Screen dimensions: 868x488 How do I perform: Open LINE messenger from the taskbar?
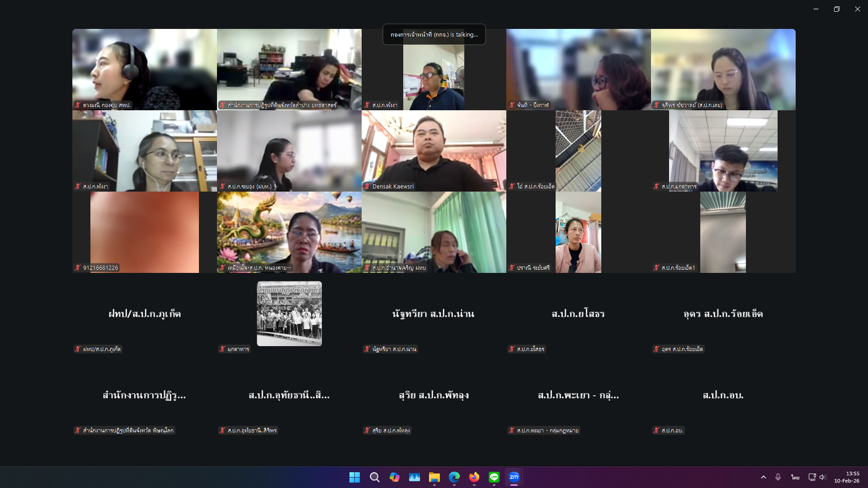(x=494, y=477)
